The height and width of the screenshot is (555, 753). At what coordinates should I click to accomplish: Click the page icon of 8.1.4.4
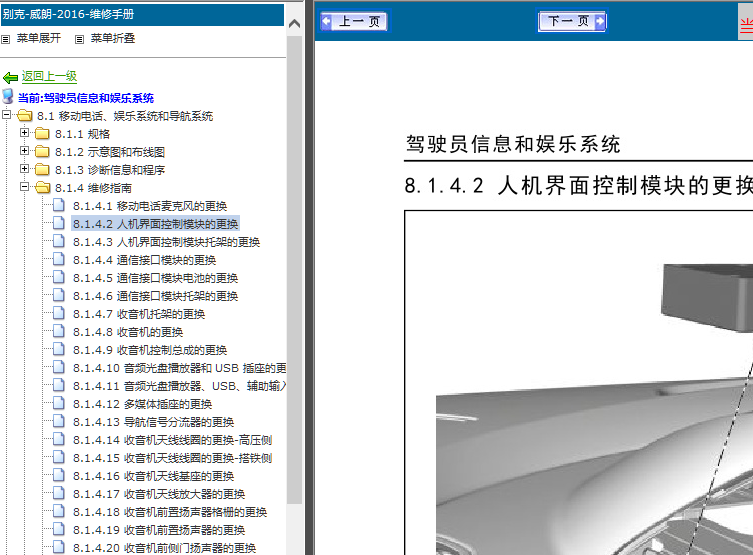point(59,259)
